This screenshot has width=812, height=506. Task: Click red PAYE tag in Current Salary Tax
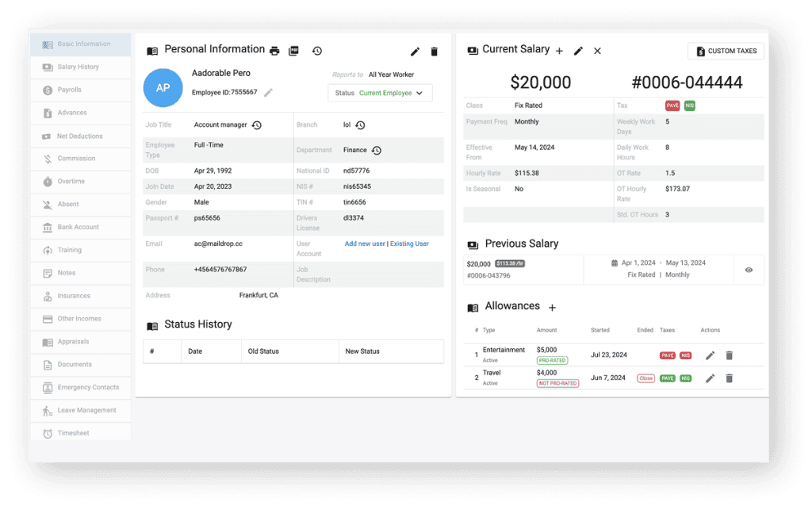click(672, 105)
